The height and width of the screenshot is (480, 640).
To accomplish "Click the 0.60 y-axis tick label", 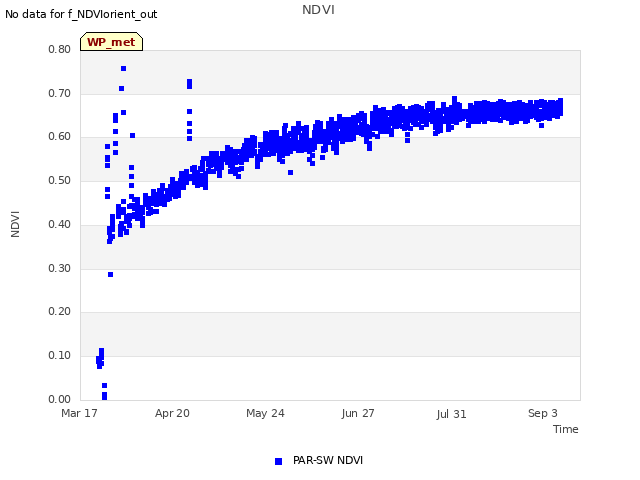I will click(59, 137).
